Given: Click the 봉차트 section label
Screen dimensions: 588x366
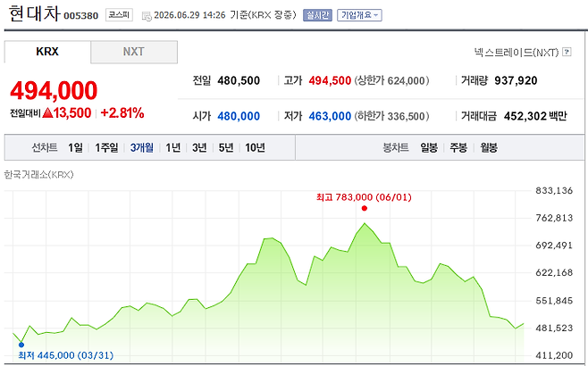Looking at the screenshot, I should point(395,147).
